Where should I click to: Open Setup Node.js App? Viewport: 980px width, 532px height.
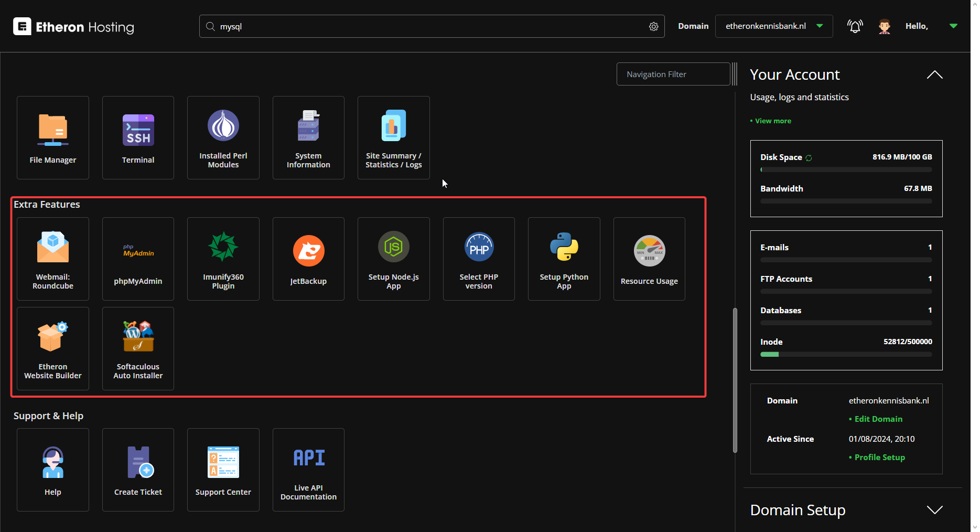(x=393, y=259)
